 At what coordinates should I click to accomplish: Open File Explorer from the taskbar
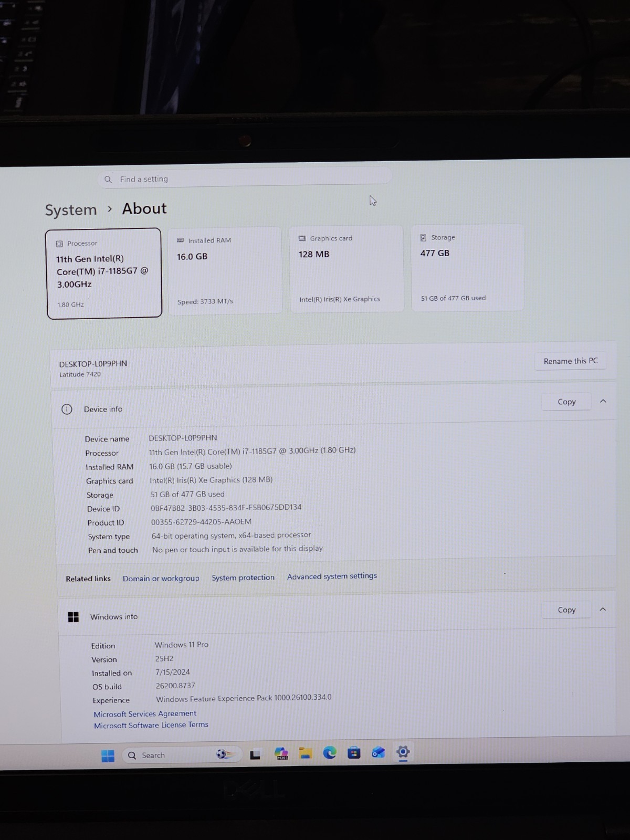pos(306,753)
